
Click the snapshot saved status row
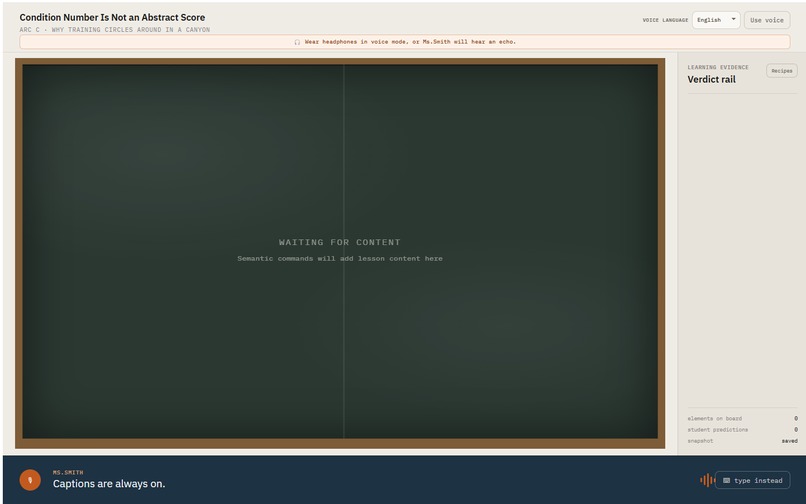point(742,441)
